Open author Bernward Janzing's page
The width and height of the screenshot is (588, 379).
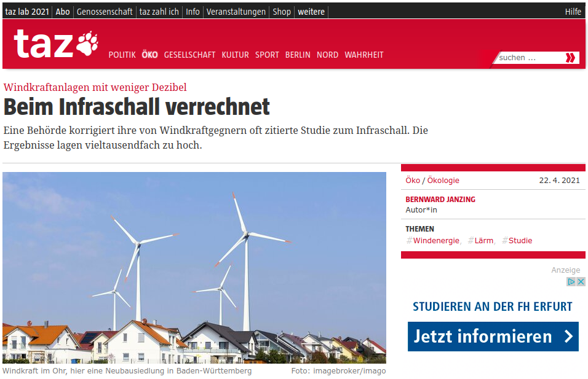[440, 199]
